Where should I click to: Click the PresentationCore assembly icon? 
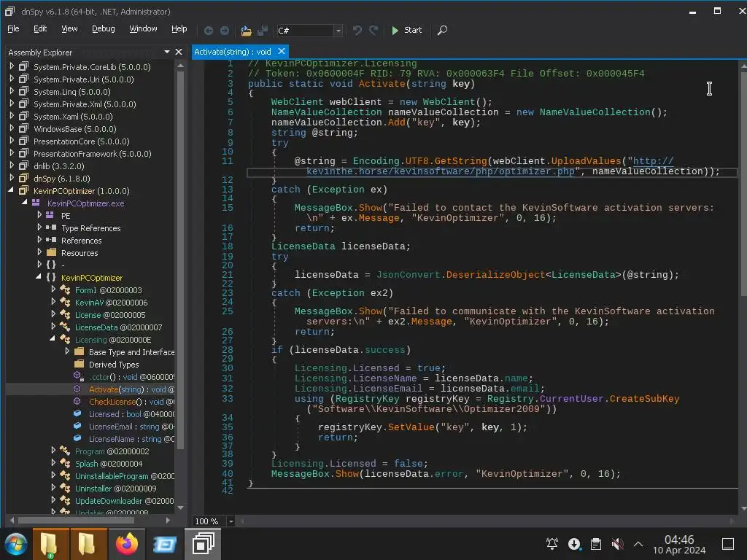click(23, 141)
